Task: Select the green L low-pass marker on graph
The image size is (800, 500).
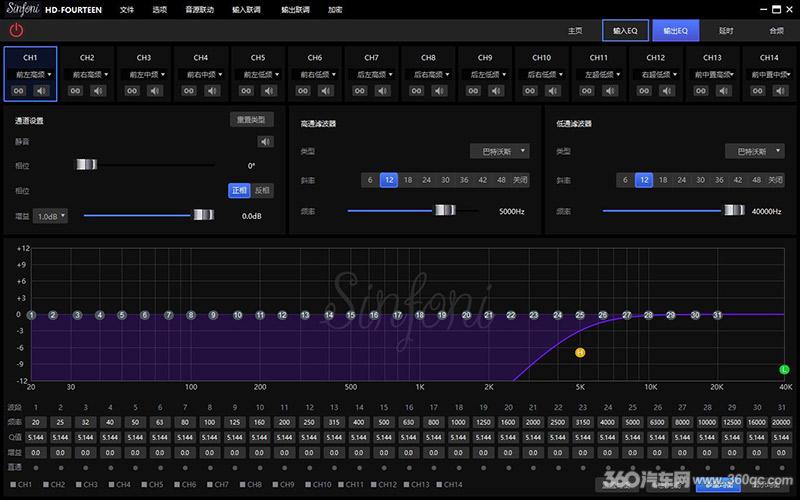Action: (x=784, y=369)
